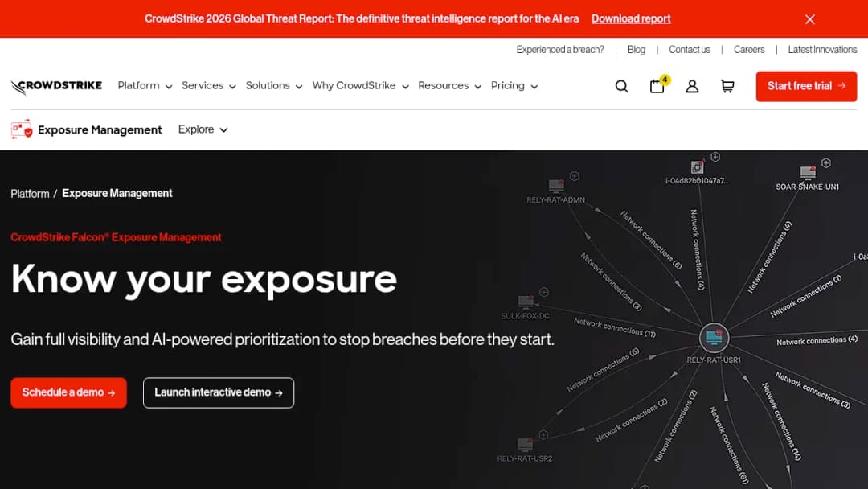Click the Exposure Management product icon
Screen dimensions: 868x489
point(22,129)
